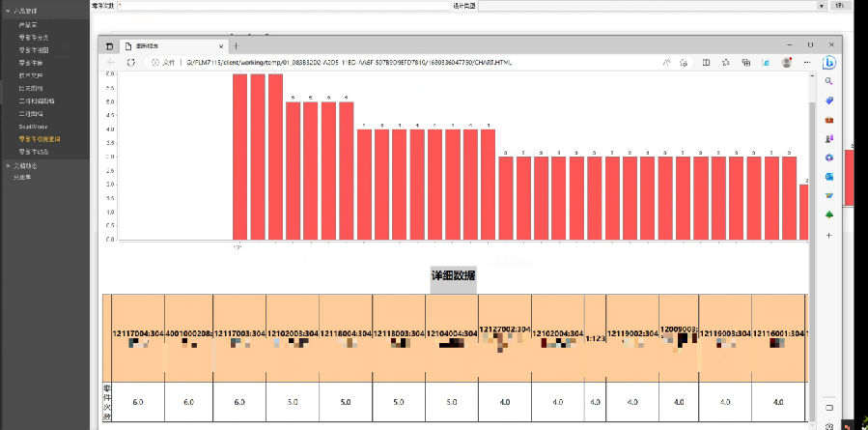Image resolution: width=868 pixels, height=430 pixels.
Task: Click the 12117004:304 table header cell
Action: click(137, 333)
